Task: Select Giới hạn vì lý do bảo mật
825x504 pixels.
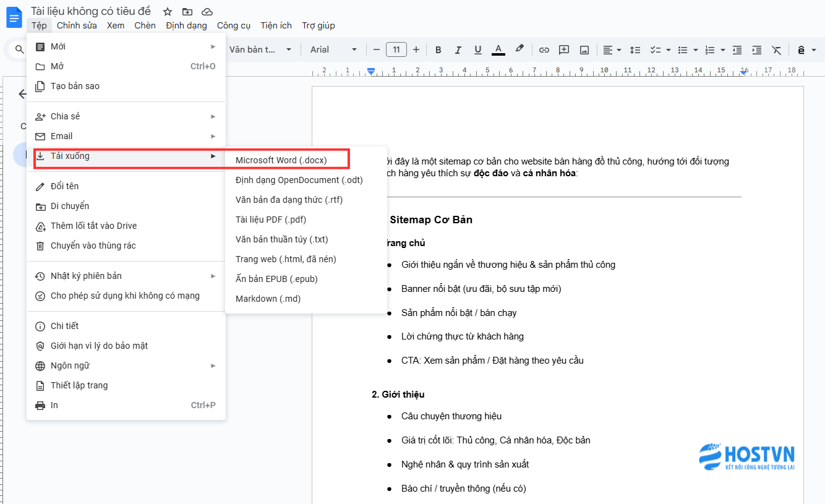Action: 126,346
